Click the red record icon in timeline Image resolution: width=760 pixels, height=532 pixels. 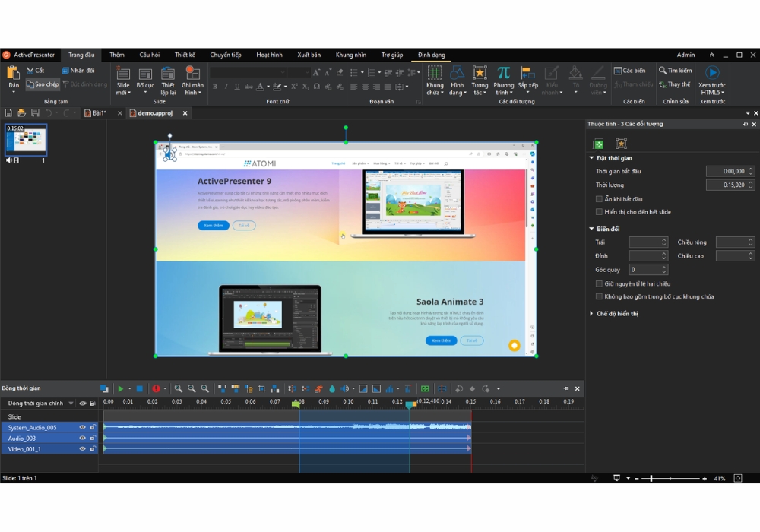point(156,388)
